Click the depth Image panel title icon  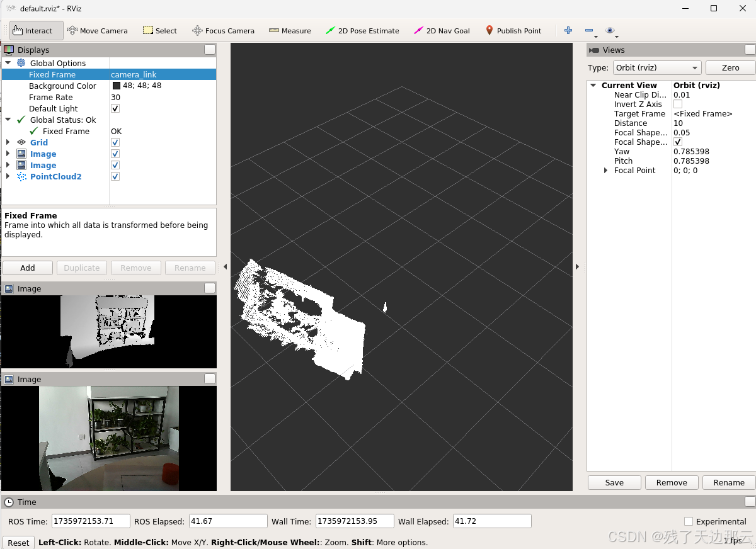9,288
